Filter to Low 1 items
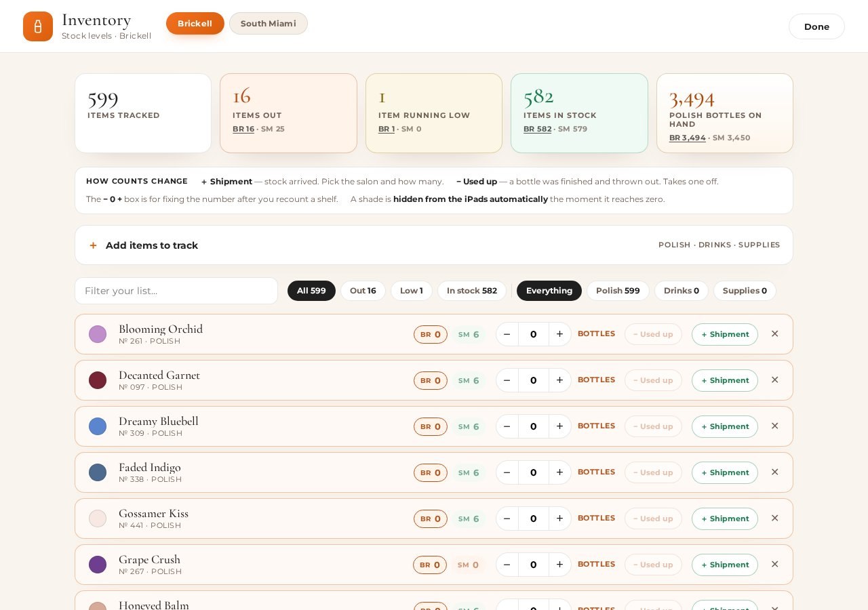The image size is (868, 610). 412,291
